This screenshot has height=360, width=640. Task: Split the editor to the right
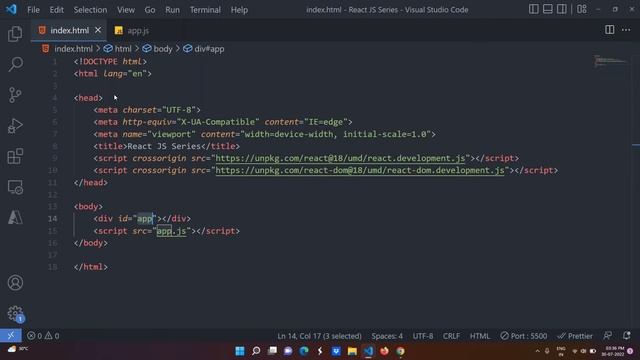[x=609, y=30]
